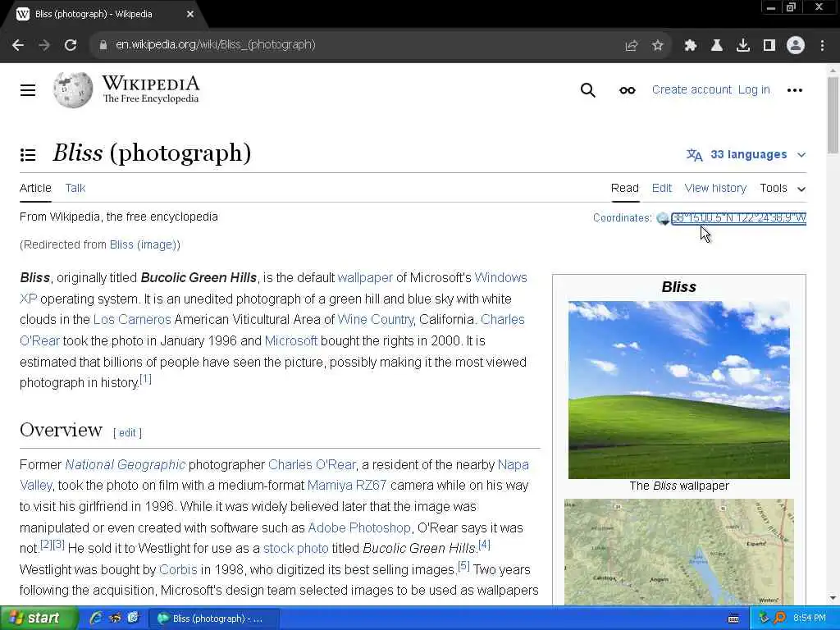Viewport: 840px width, 630px height.
Task: Click the Log in link
Action: [x=754, y=89]
